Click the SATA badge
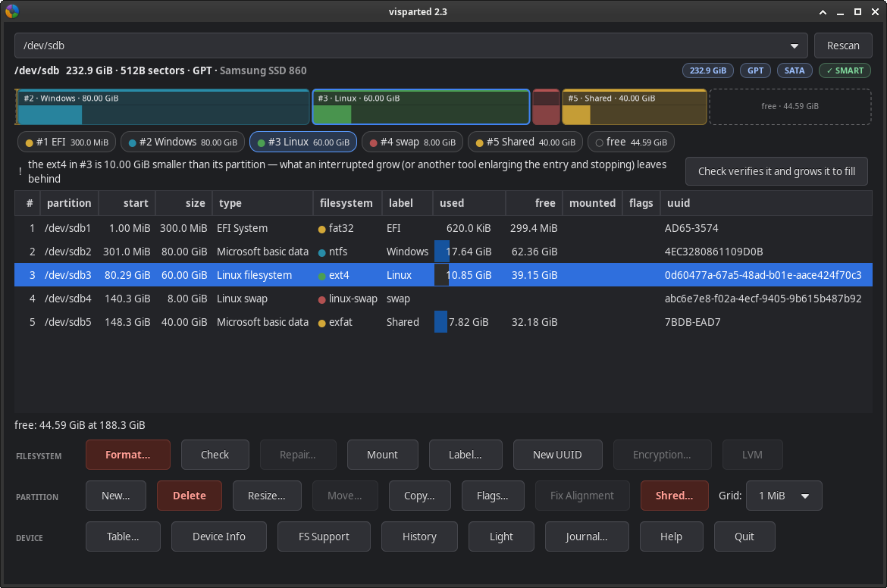The width and height of the screenshot is (887, 588). (795, 70)
